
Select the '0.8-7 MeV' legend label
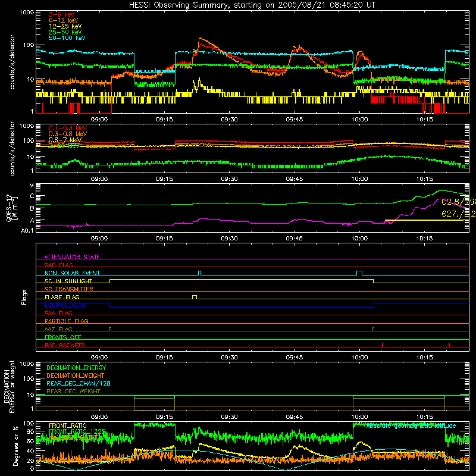pyautogui.click(x=65, y=140)
